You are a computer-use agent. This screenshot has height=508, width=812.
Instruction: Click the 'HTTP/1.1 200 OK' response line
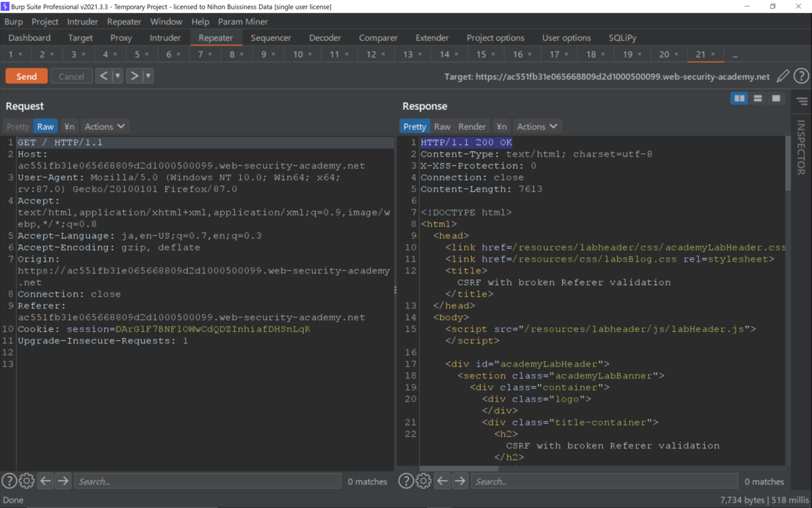(x=466, y=142)
